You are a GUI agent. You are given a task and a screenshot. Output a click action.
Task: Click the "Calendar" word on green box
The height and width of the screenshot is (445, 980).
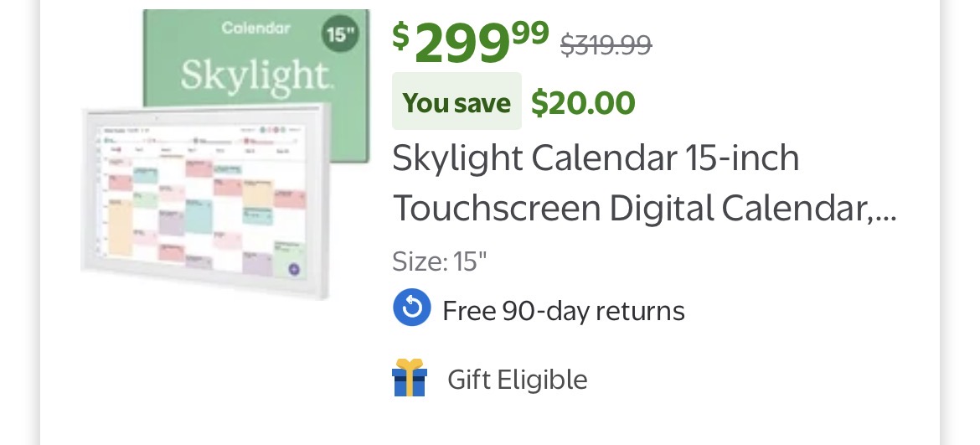click(x=256, y=28)
